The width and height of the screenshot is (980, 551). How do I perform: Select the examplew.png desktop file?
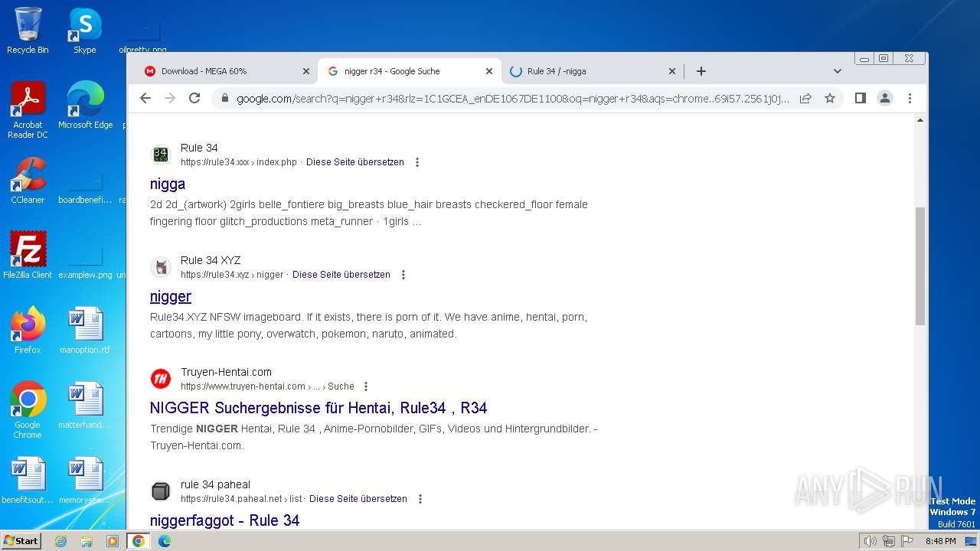click(85, 260)
